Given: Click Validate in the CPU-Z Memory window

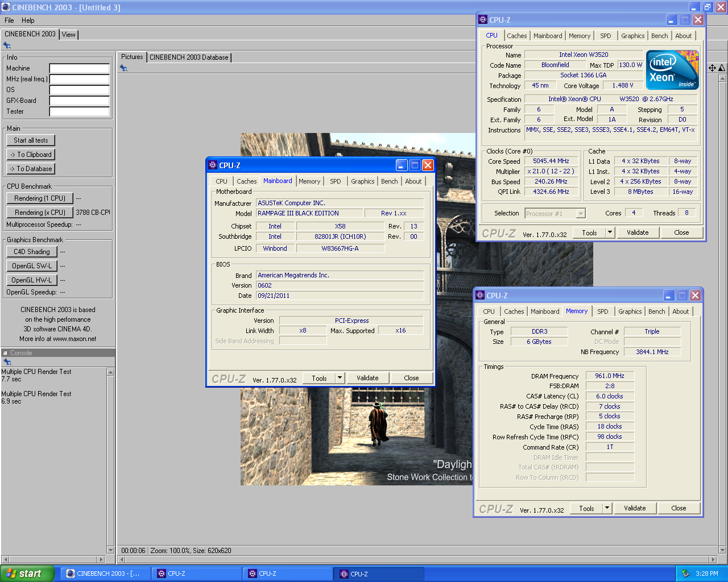Looking at the screenshot, I should [x=635, y=508].
